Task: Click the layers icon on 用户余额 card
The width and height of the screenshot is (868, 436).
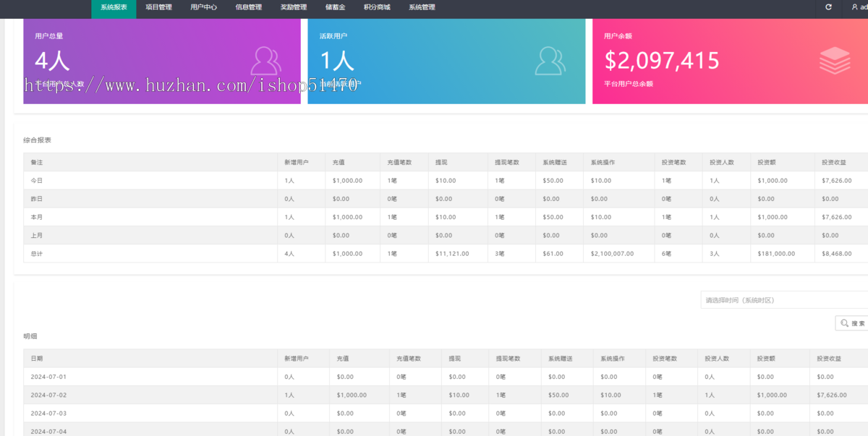Action: [835, 61]
